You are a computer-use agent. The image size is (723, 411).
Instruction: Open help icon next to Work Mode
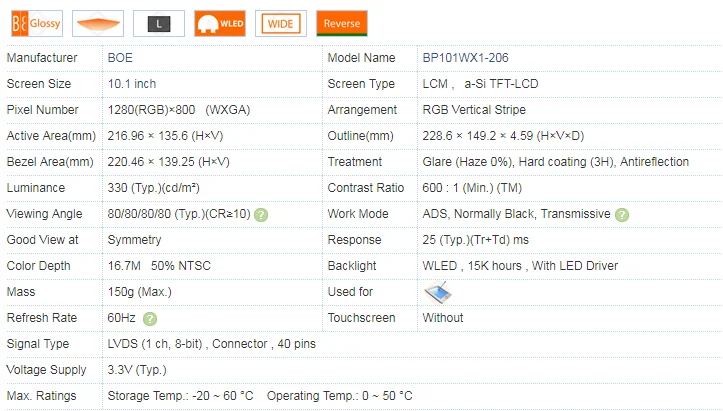(622, 214)
